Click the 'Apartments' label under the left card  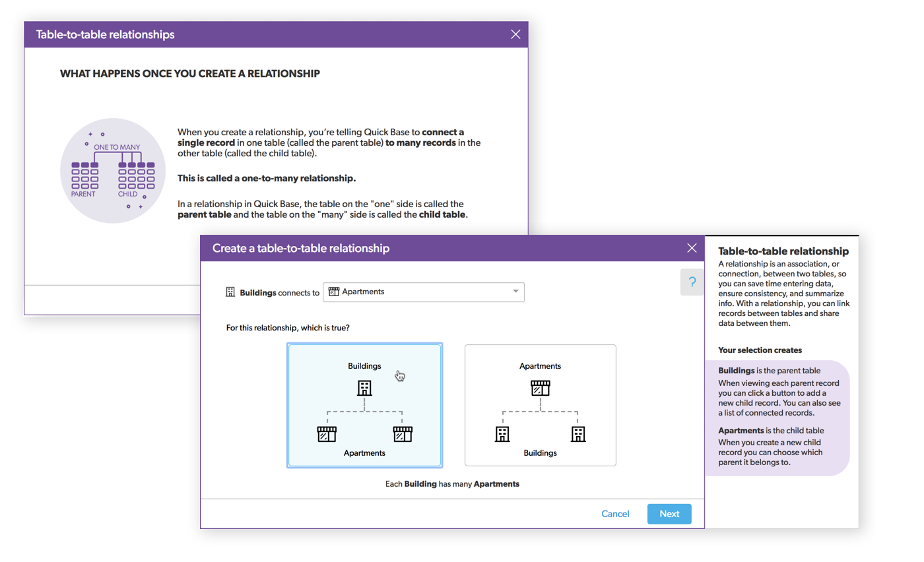pyautogui.click(x=364, y=453)
